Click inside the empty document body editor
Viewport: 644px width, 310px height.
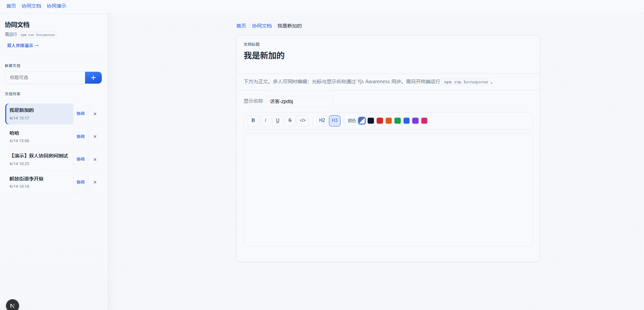coord(388,189)
